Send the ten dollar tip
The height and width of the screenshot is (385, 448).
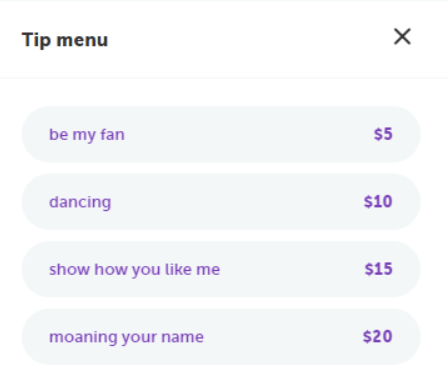tap(221, 202)
